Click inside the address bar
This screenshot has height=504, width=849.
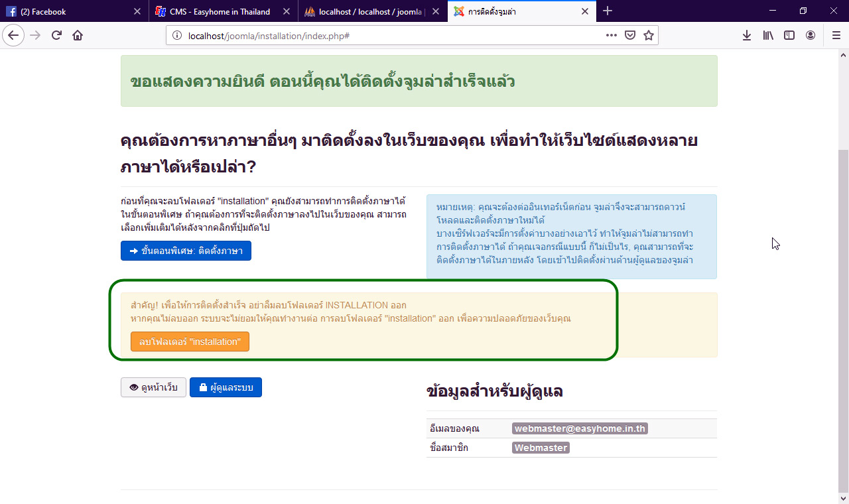(365, 34)
